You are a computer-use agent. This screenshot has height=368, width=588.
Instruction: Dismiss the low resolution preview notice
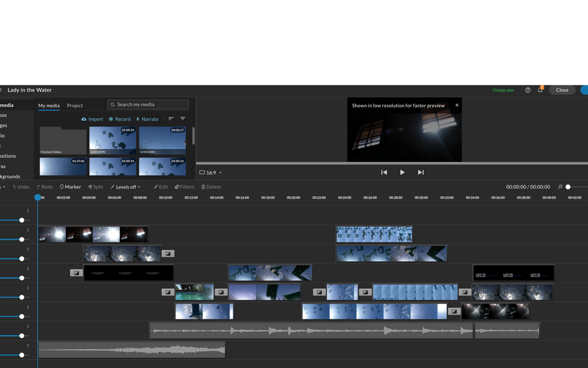[457, 105]
